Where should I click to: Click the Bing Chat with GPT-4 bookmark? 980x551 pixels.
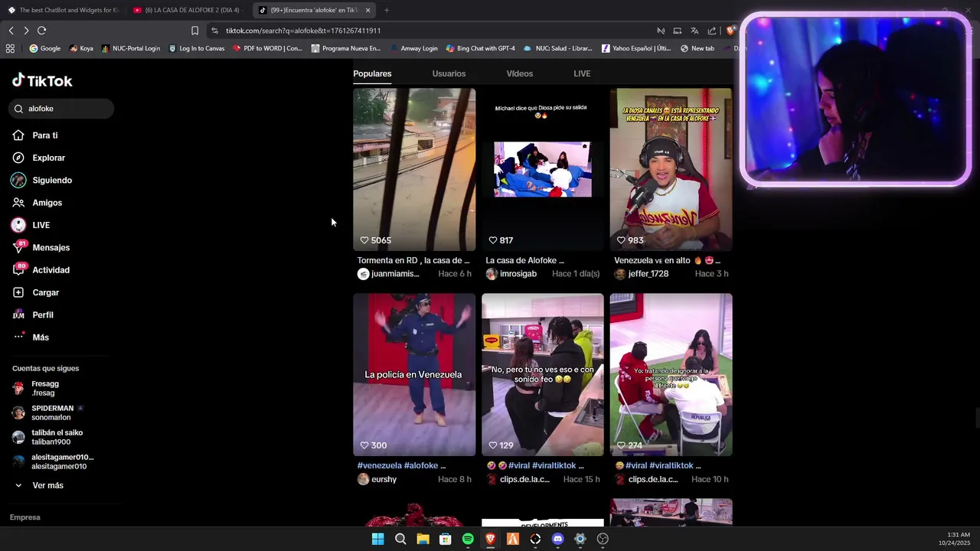coord(480,48)
